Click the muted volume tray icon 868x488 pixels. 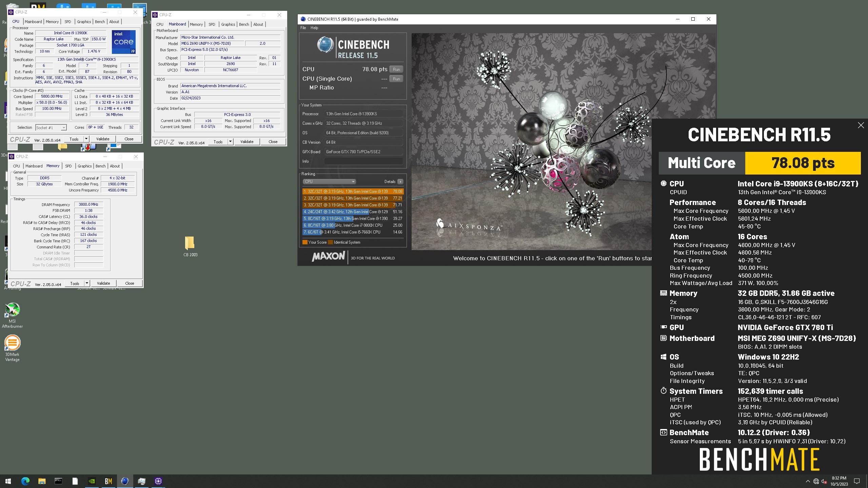pyautogui.click(x=824, y=481)
